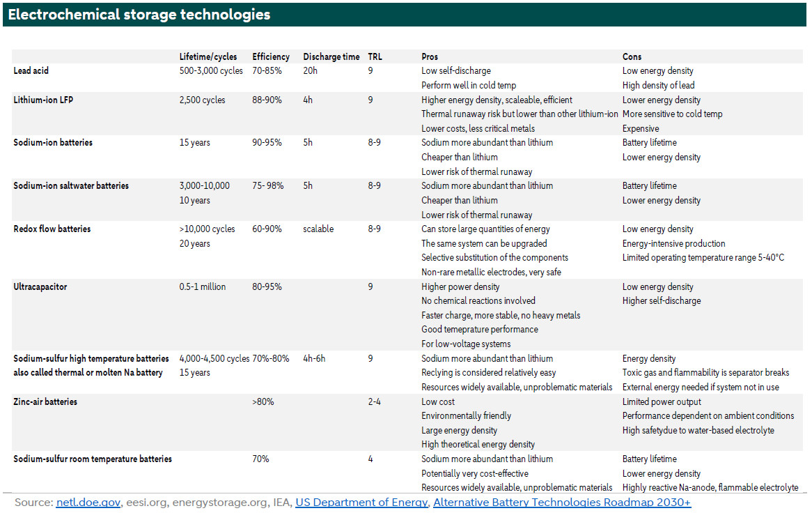Select the 'Lead acid' row label

click(31, 70)
